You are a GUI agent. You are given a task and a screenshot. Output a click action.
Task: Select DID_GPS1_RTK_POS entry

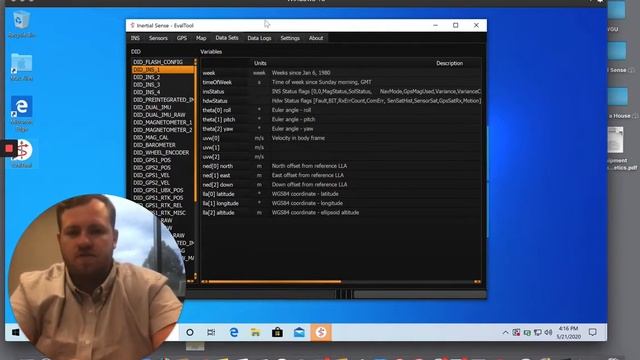162,198
